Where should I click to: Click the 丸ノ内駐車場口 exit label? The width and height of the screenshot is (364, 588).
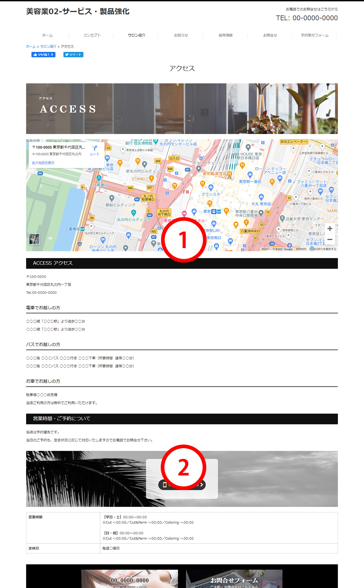pos(148,198)
